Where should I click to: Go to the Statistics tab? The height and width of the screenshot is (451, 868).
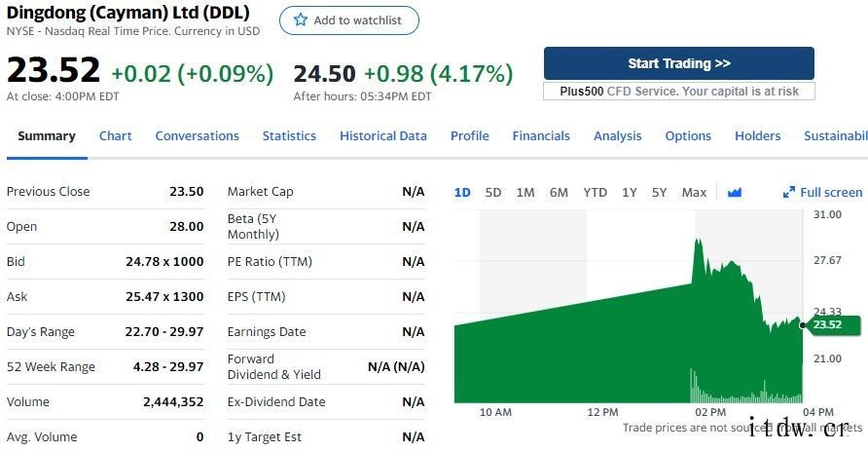tap(289, 136)
